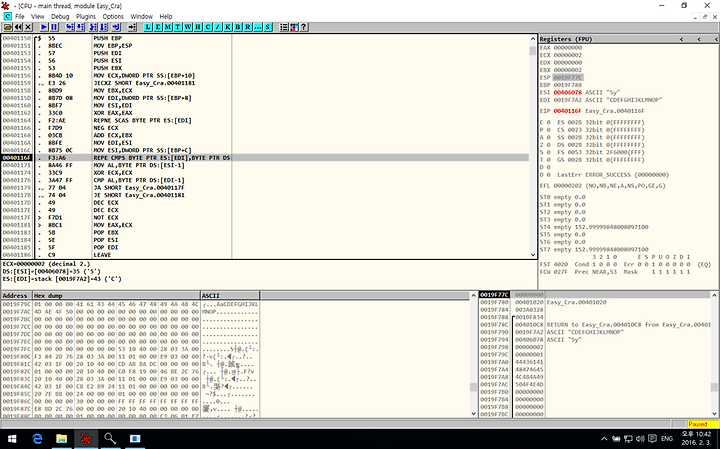
Task: Show Run trace with the ... button
Action: (x=258, y=27)
